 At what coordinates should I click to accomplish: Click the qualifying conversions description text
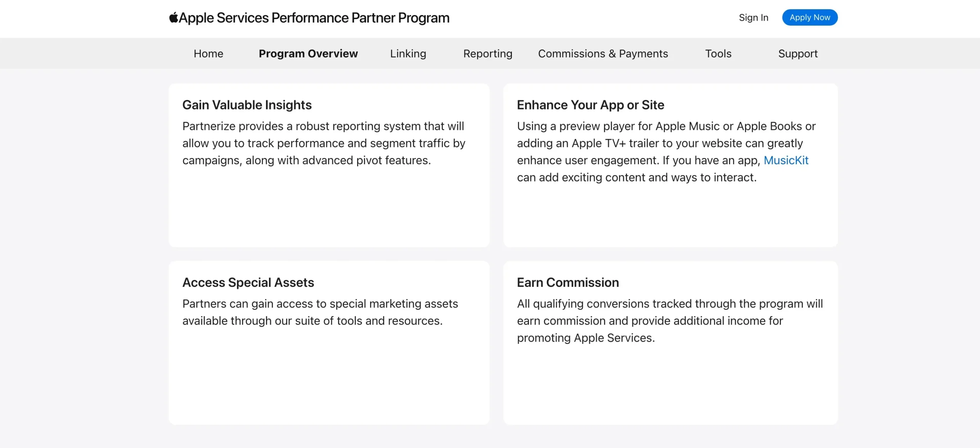click(670, 320)
